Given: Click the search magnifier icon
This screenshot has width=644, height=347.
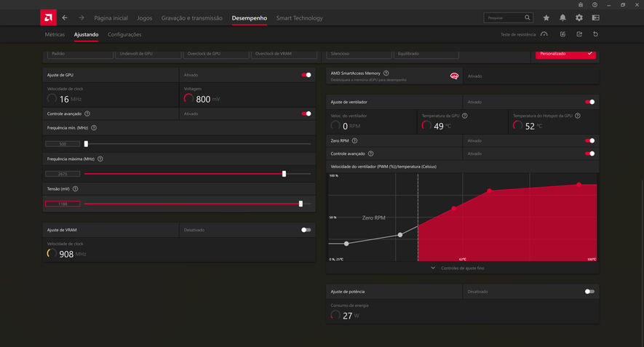Looking at the screenshot, I should coord(528,17).
